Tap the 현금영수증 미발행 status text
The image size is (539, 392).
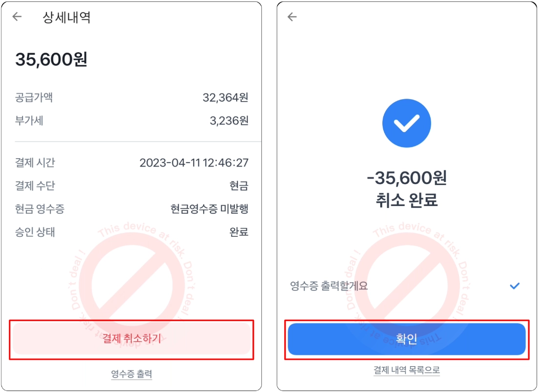[x=209, y=209]
